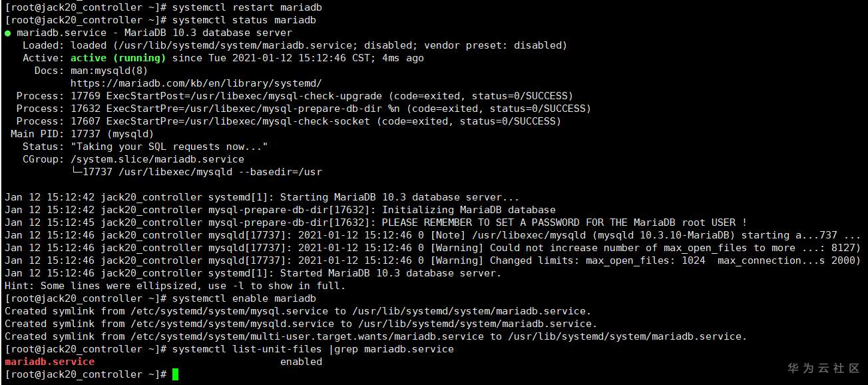
Task: Click the /system.slice/mariadb.service CGroup path
Action: 157,159
